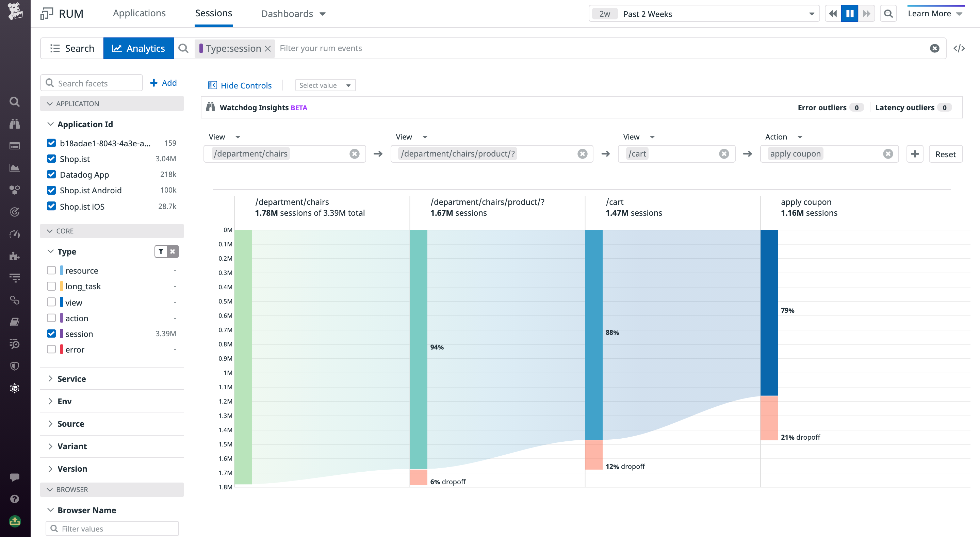Select the globe Network icon in sidebar

[14, 388]
